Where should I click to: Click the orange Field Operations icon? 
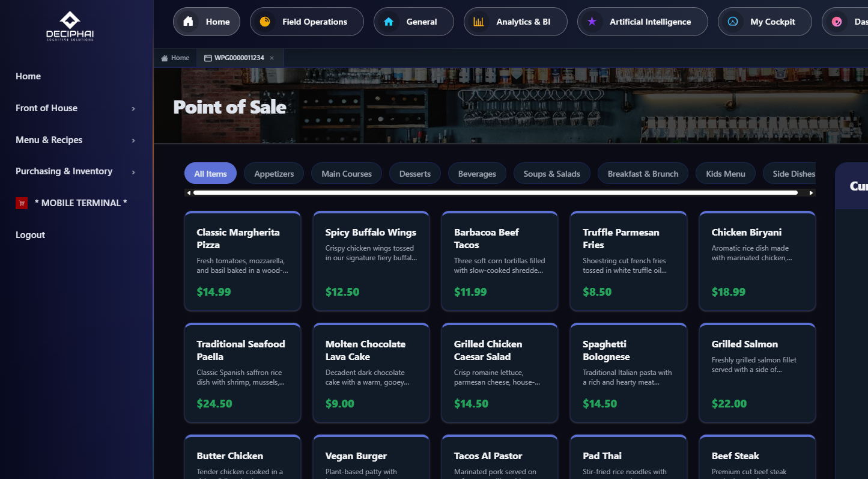(265, 22)
